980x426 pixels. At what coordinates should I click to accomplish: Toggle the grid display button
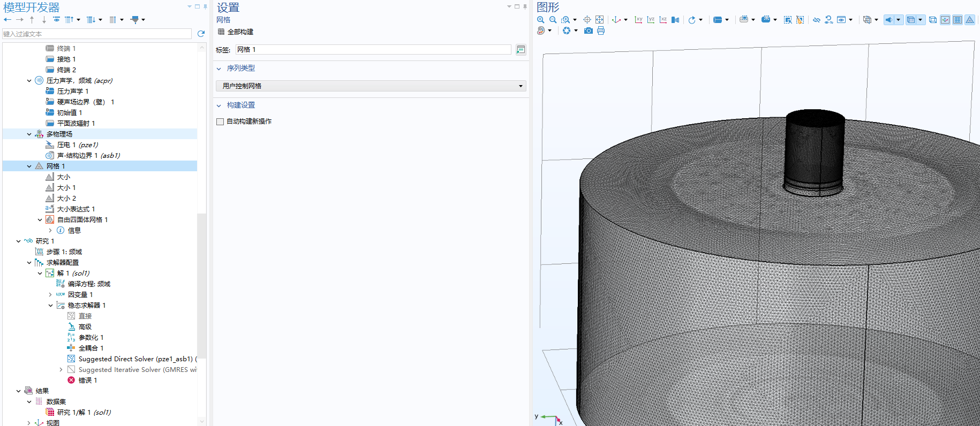click(958, 20)
